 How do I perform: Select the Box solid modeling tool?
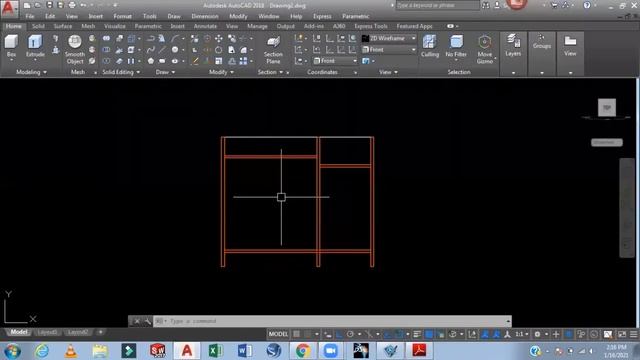click(11, 45)
